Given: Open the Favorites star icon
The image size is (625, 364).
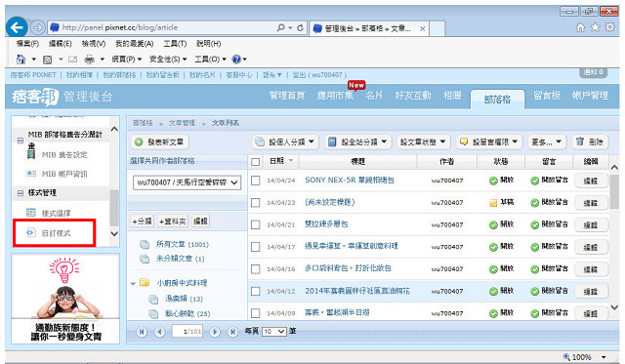Looking at the screenshot, I should pyautogui.click(x=595, y=27).
